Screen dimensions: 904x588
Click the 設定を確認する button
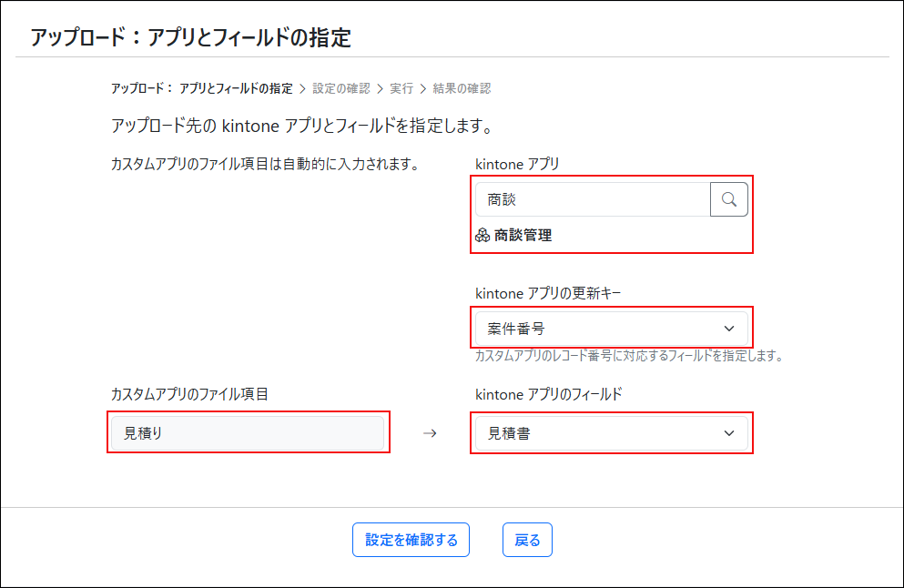411,539
